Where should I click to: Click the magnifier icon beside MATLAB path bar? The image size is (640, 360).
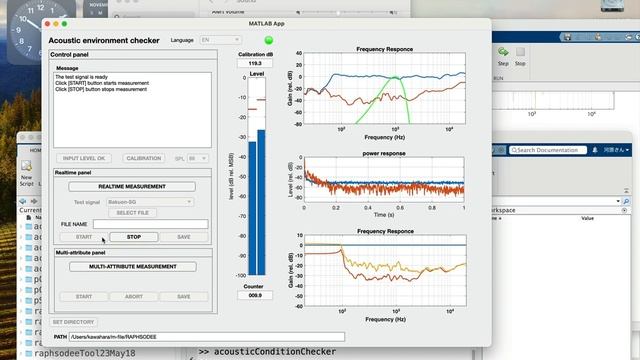click(626, 201)
